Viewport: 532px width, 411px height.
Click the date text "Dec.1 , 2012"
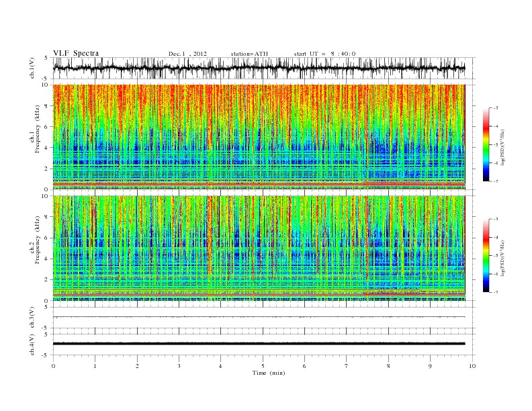[x=187, y=54]
